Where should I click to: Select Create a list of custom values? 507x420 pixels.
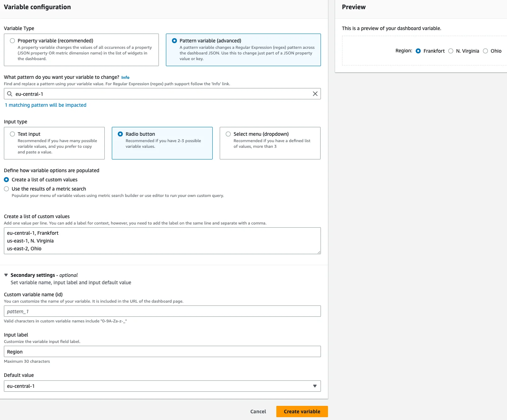(x=6, y=180)
